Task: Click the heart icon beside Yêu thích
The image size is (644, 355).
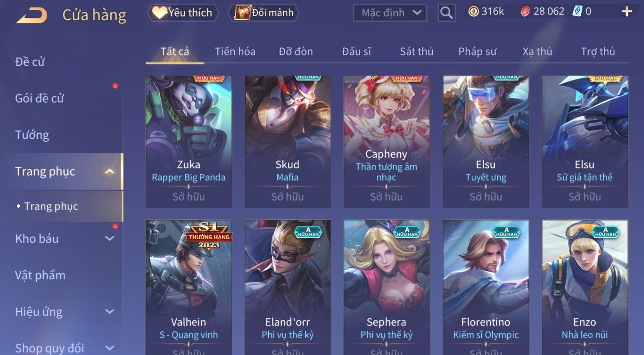Action: tap(160, 12)
